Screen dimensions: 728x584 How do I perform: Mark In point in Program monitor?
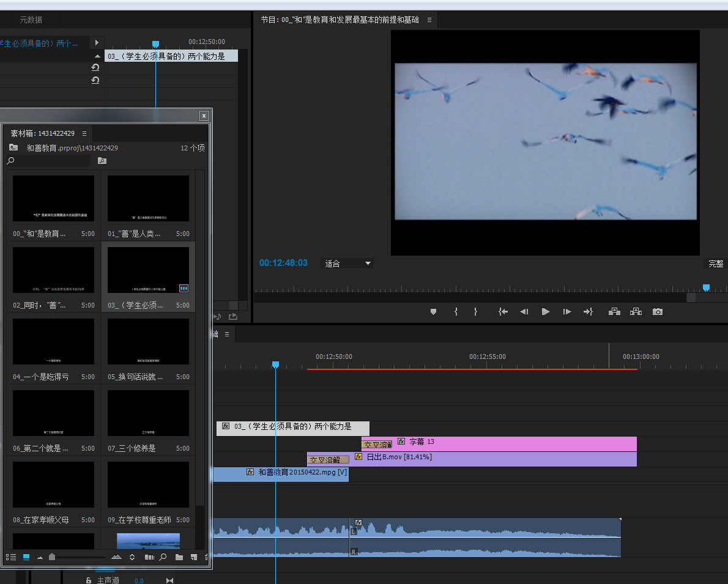pyautogui.click(x=456, y=311)
